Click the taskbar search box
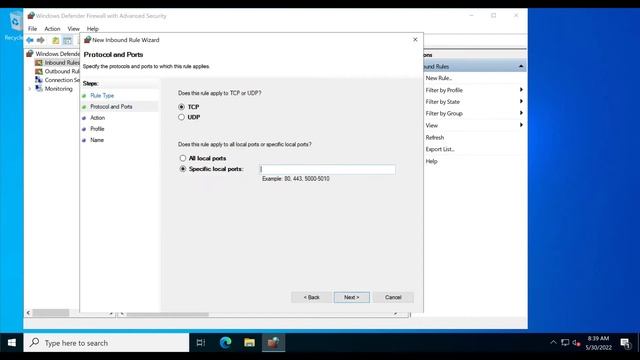Screen dimensions: 640x360 point(107,342)
